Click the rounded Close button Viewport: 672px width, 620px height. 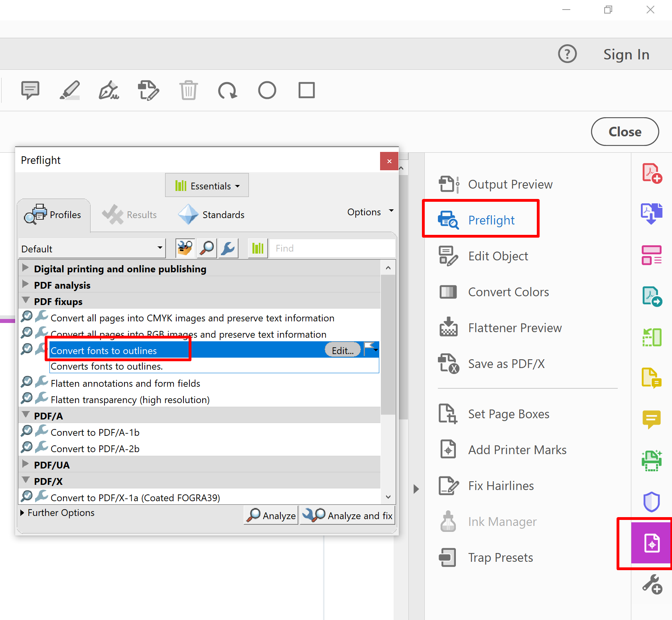pyautogui.click(x=625, y=132)
